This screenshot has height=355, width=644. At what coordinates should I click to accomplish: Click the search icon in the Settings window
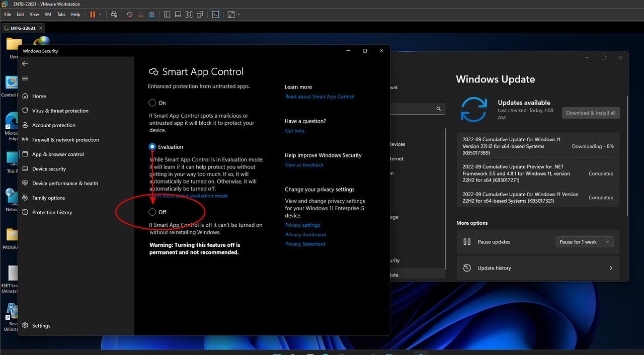pyautogui.click(x=438, y=109)
